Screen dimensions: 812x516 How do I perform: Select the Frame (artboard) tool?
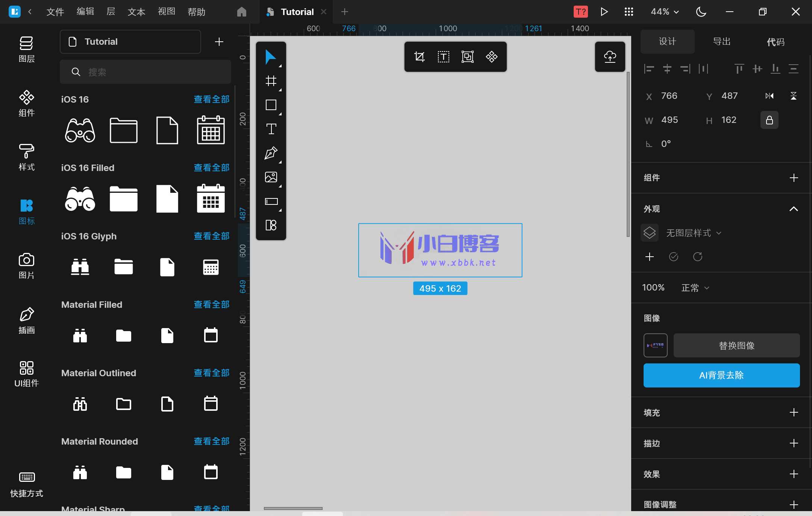tap(271, 81)
